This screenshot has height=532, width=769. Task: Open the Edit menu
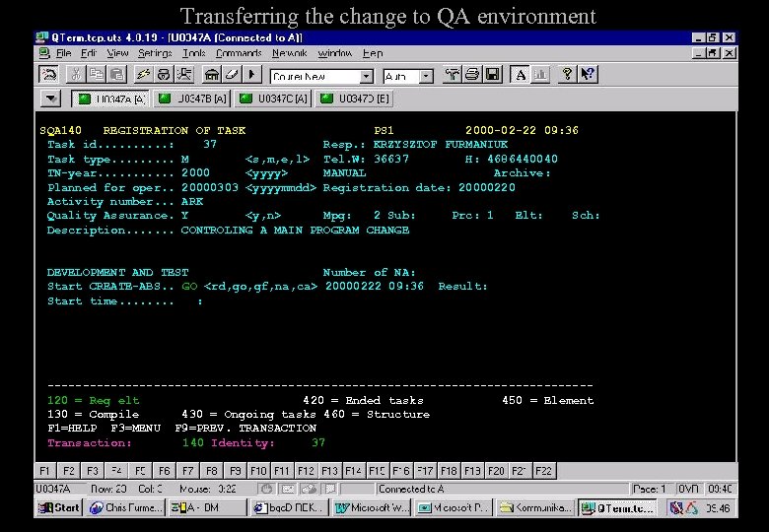pyautogui.click(x=89, y=53)
